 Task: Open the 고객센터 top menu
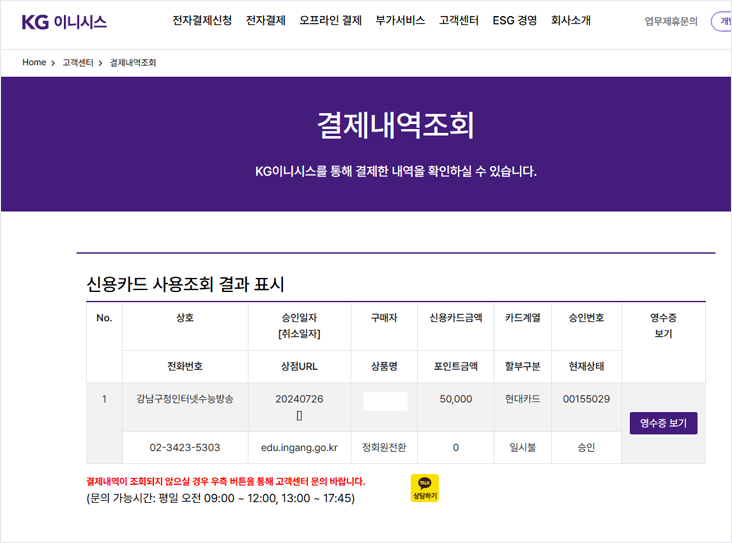[458, 21]
